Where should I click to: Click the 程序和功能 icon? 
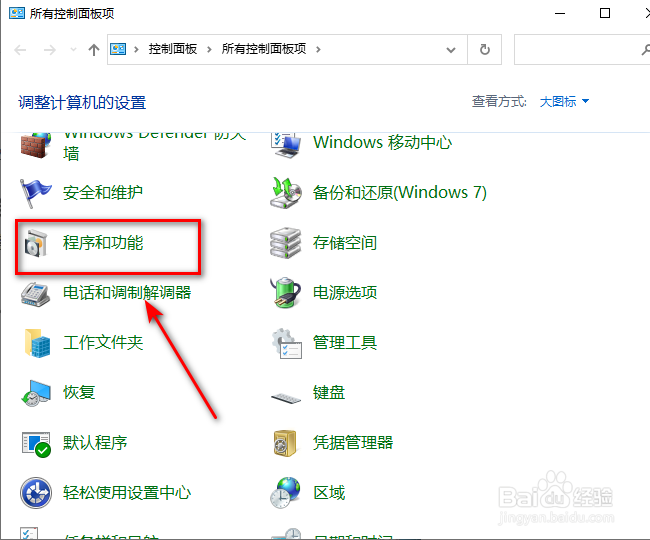coord(36,243)
